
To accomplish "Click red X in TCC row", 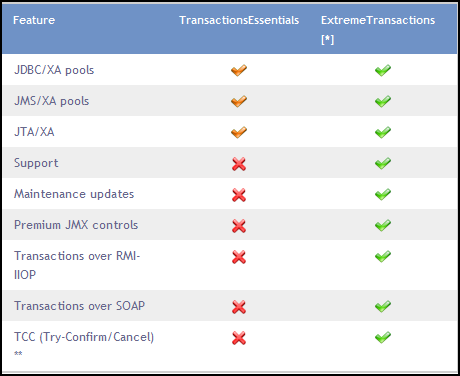I will pyautogui.click(x=239, y=338).
